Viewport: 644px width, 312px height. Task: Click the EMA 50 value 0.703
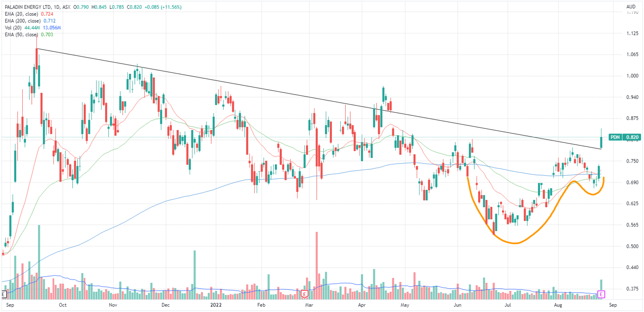pyautogui.click(x=47, y=34)
